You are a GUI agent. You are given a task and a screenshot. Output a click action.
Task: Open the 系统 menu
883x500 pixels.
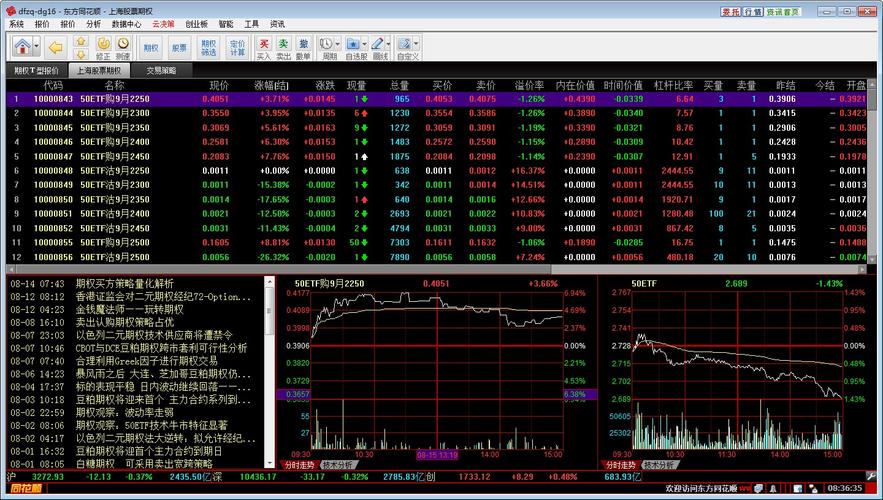(16, 24)
